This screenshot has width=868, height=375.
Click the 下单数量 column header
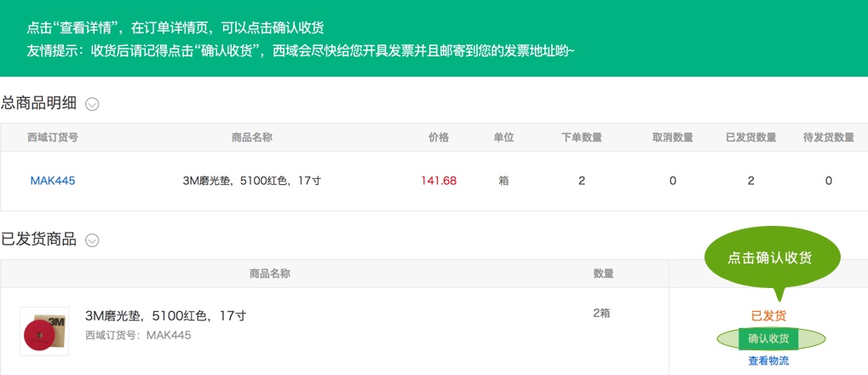pyautogui.click(x=582, y=137)
